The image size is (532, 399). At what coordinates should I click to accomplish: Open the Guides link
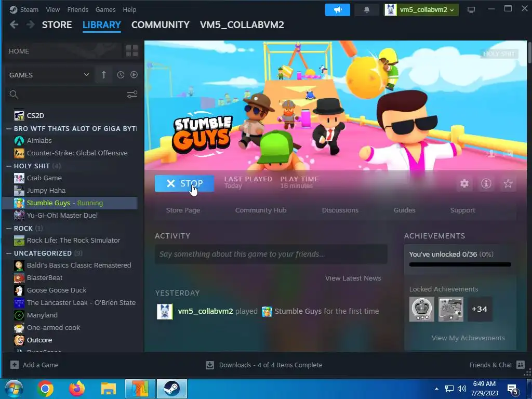pos(404,210)
